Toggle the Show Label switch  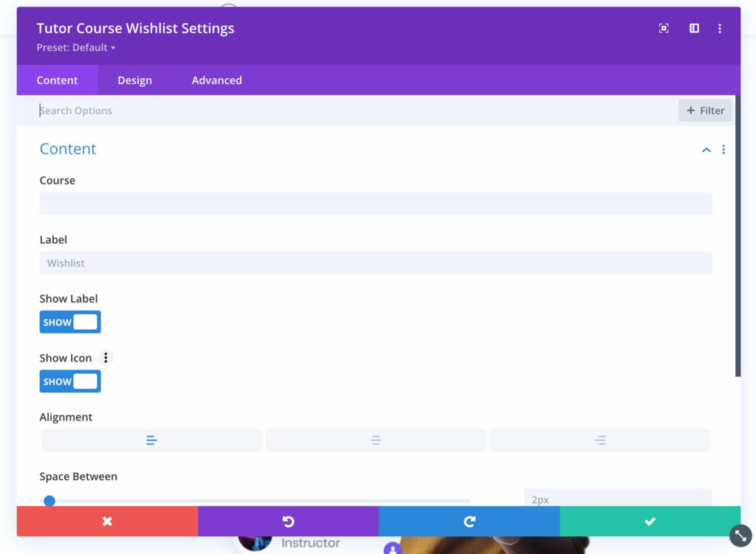point(70,322)
